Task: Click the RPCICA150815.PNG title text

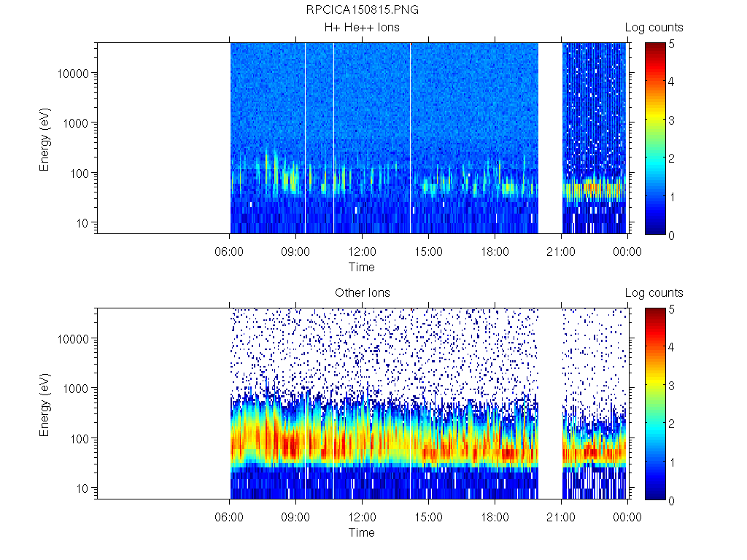Action: 362,10
